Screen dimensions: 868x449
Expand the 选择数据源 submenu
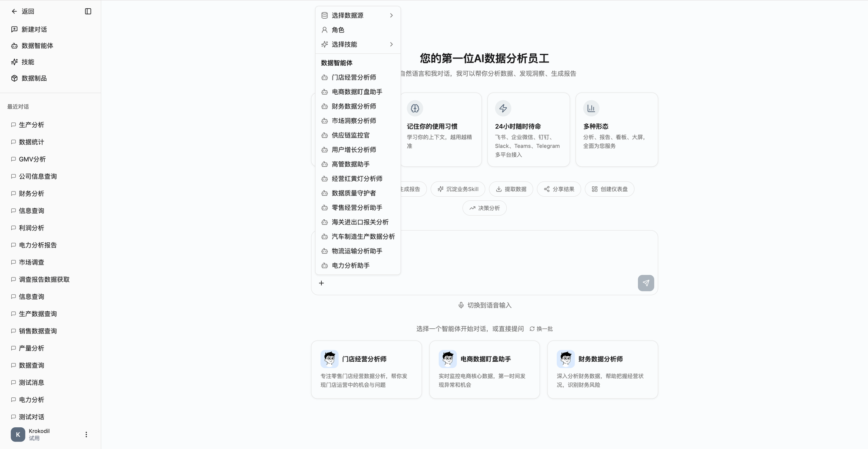click(x=357, y=15)
